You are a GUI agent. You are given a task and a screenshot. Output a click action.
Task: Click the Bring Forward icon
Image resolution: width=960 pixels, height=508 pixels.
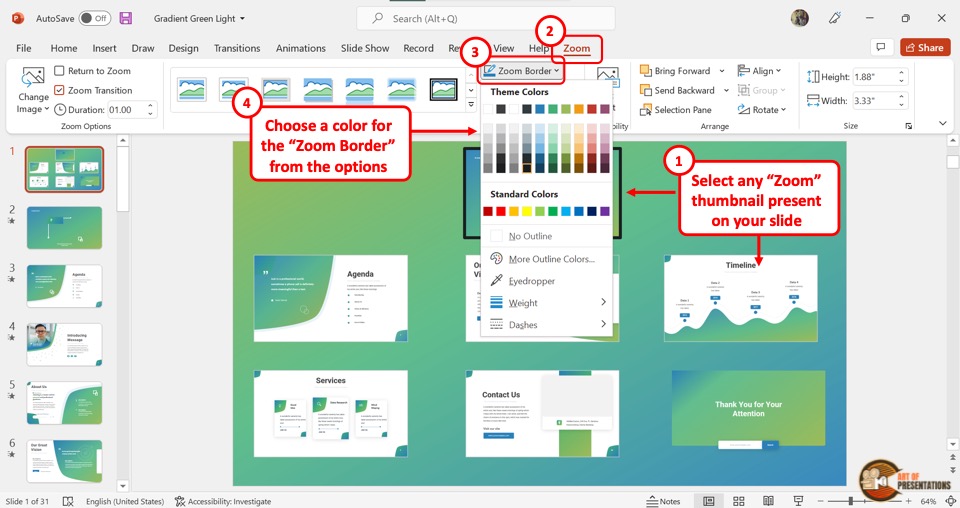click(645, 71)
